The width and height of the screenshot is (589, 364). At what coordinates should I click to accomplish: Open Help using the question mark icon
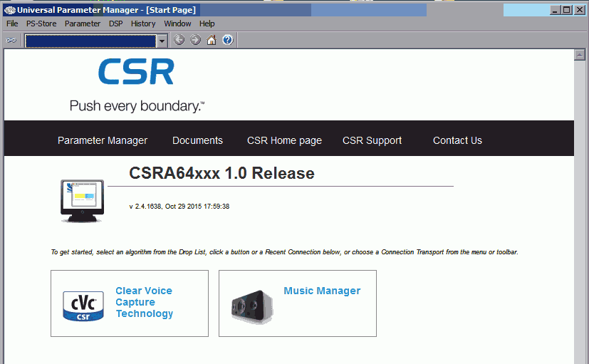point(228,41)
